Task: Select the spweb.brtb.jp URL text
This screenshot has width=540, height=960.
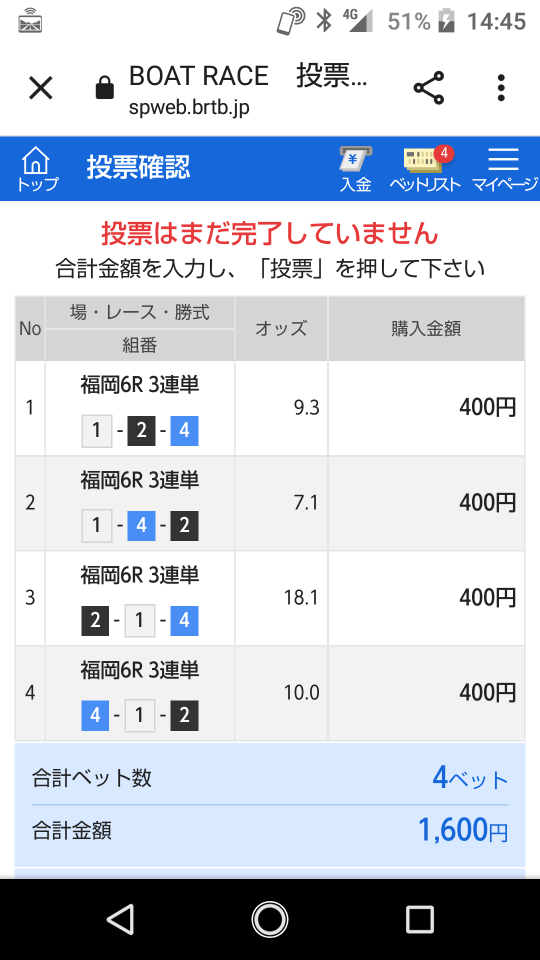Action: [189, 107]
